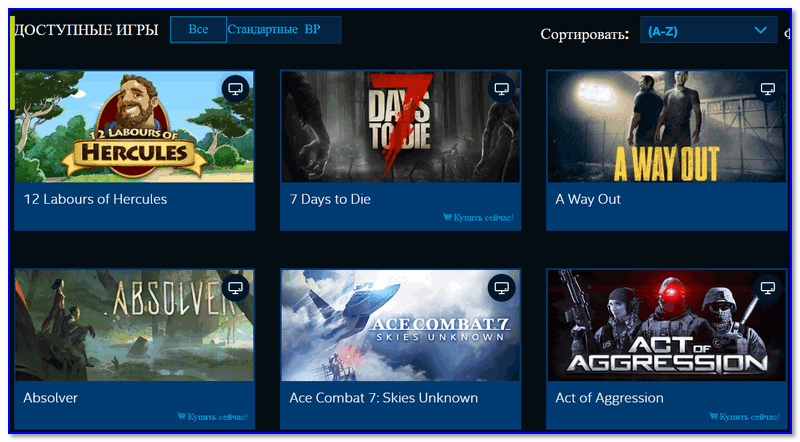Click Купить сейчас link under Absolver
This screenshot has width=800, height=442.
(x=212, y=417)
